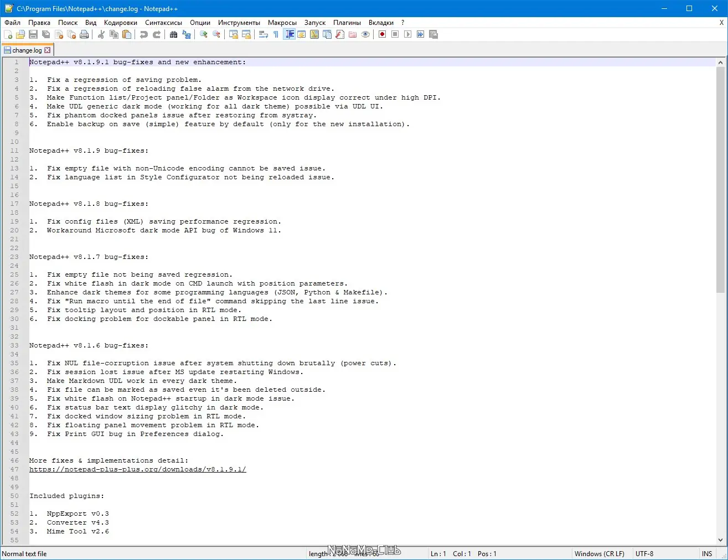The image size is (728, 560).
Task: Open the Document List panel icon
Action: 327,34
